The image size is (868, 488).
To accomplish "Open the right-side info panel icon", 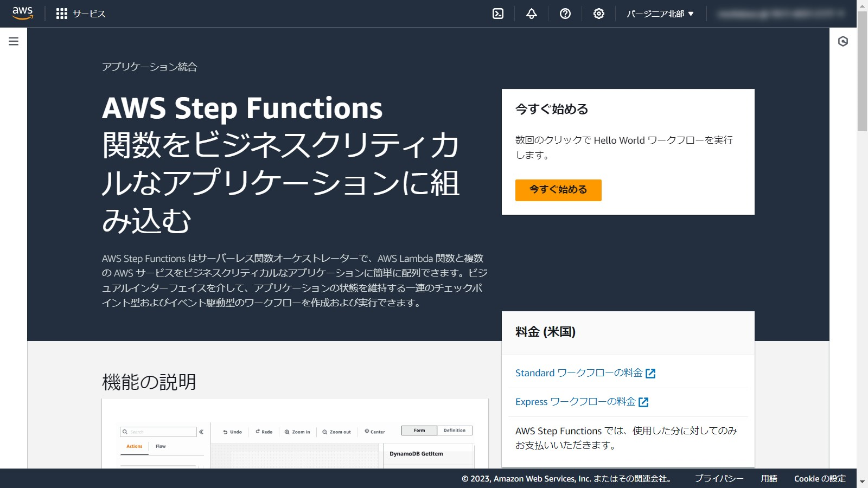I will (843, 41).
